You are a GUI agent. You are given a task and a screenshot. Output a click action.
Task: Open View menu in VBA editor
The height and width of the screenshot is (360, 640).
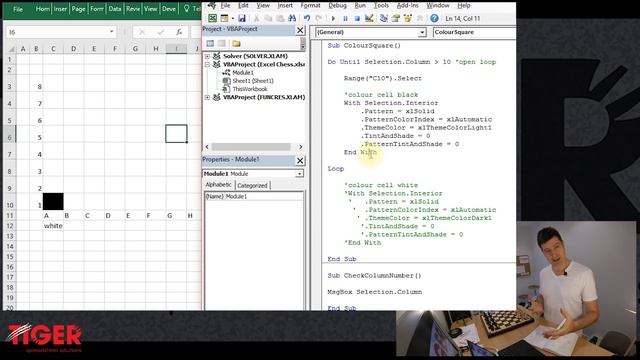click(263, 5)
